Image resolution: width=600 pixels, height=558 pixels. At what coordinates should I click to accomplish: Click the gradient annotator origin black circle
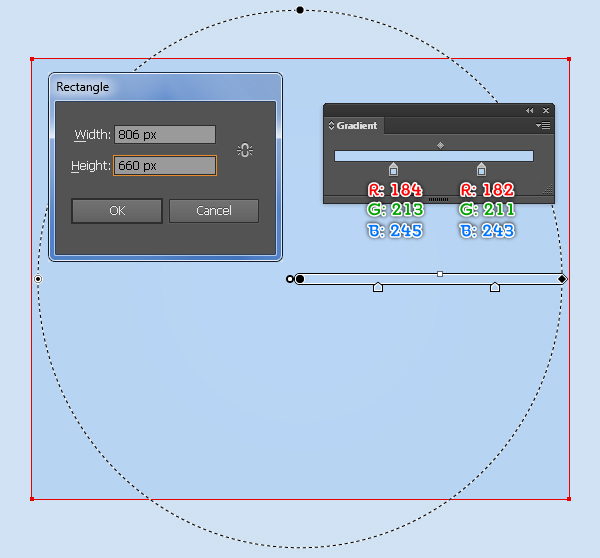click(x=300, y=279)
